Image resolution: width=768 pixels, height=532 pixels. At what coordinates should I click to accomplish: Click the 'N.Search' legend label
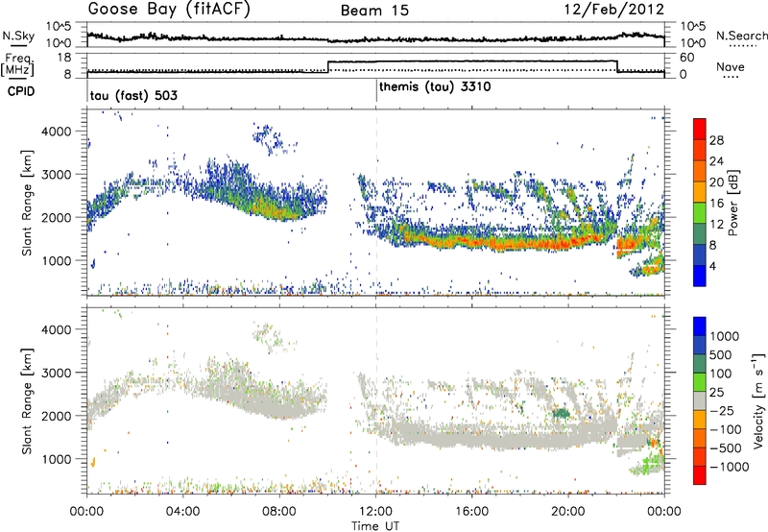(x=741, y=36)
